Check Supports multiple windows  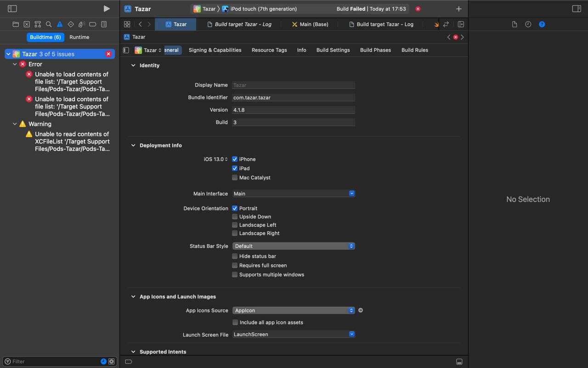pyautogui.click(x=235, y=275)
